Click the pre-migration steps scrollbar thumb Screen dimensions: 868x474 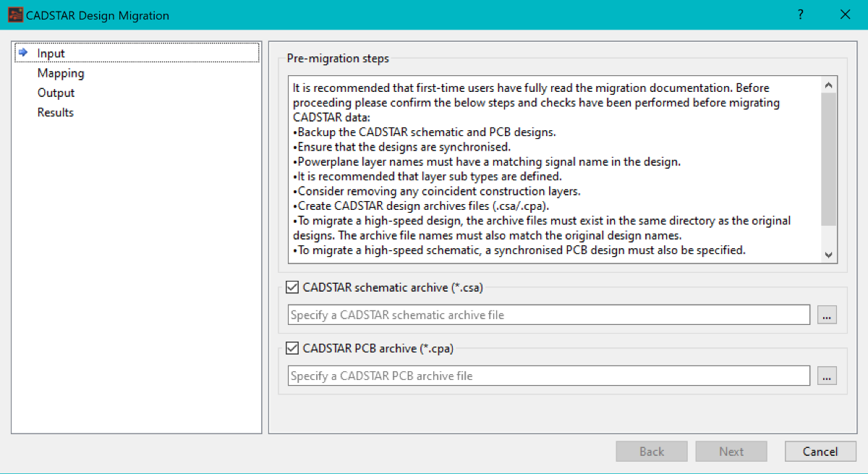[829, 158]
